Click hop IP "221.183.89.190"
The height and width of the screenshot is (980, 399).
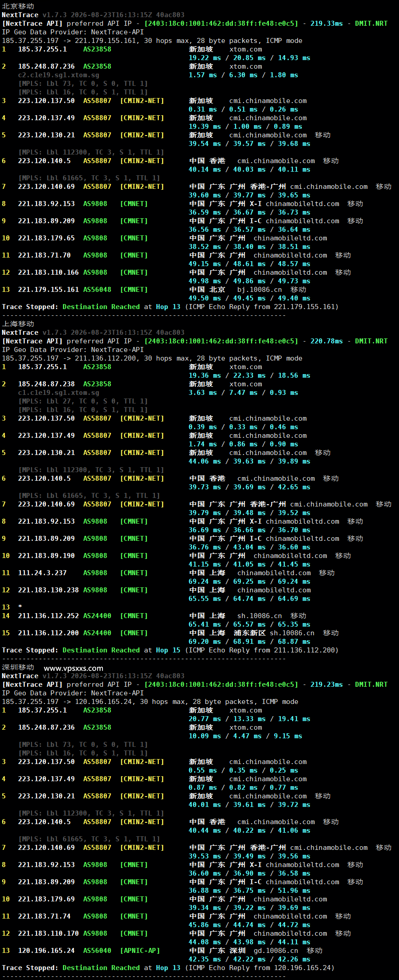pyautogui.click(x=46, y=556)
